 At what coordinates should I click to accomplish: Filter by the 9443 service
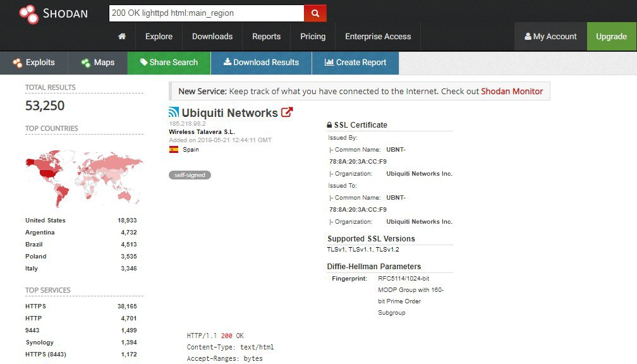[32, 331]
